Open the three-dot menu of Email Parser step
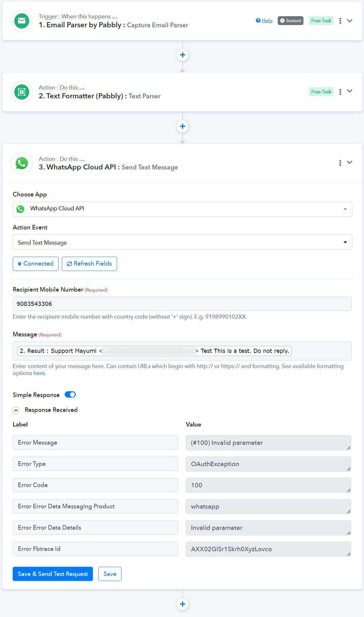This screenshot has width=364, height=617. (x=340, y=21)
